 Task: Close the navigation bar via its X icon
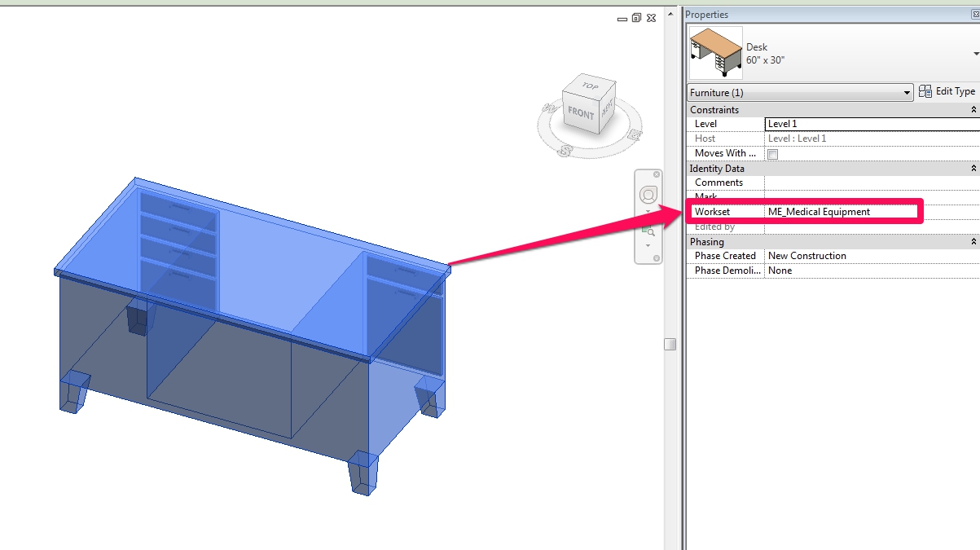pos(657,174)
